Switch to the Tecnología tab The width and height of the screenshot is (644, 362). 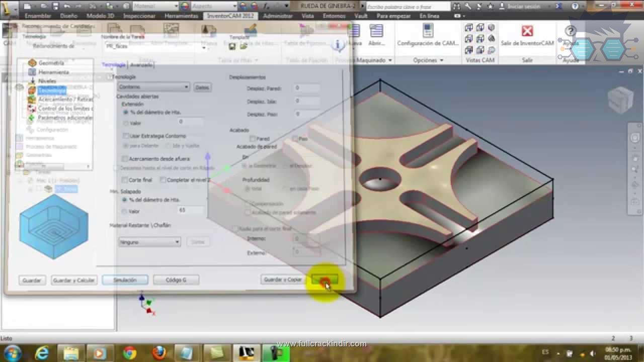pyautogui.click(x=114, y=65)
